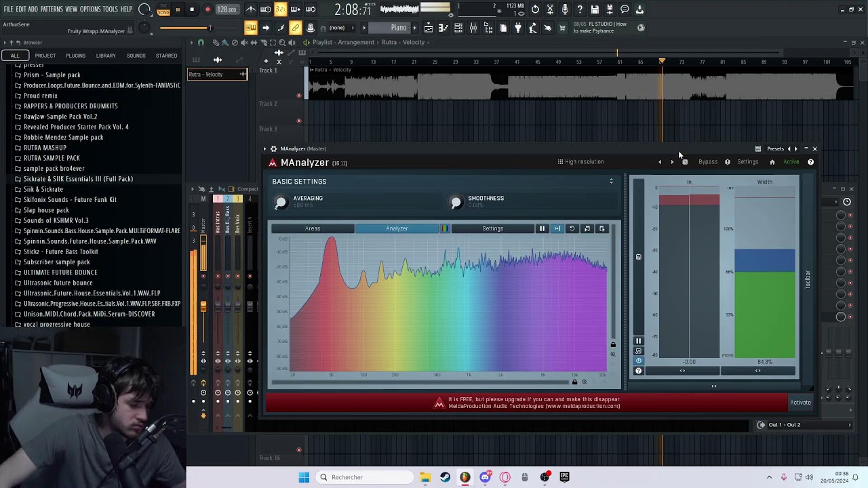
Task: Open the Slap house pack folder
Action: coord(46,210)
